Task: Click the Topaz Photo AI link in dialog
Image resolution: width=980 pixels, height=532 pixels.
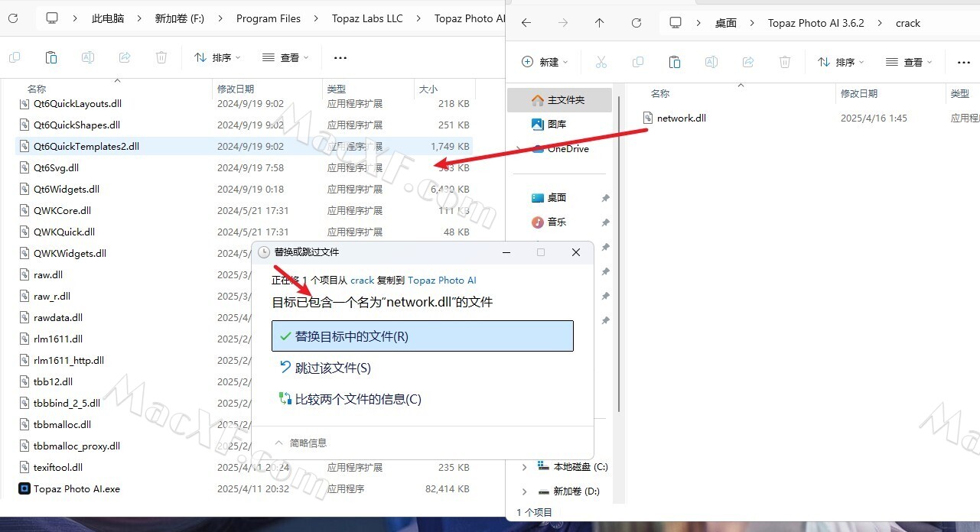Action: point(442,281)
